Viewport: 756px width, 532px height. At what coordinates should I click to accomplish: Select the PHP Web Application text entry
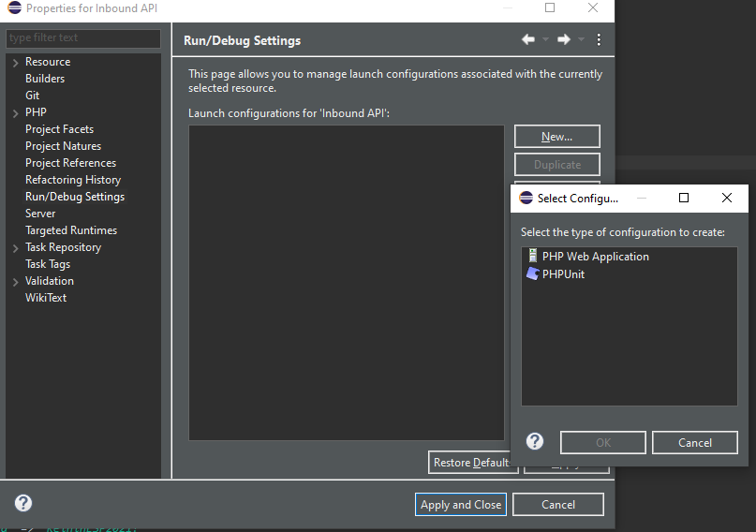pyautogui.click(x=596, y=257)
